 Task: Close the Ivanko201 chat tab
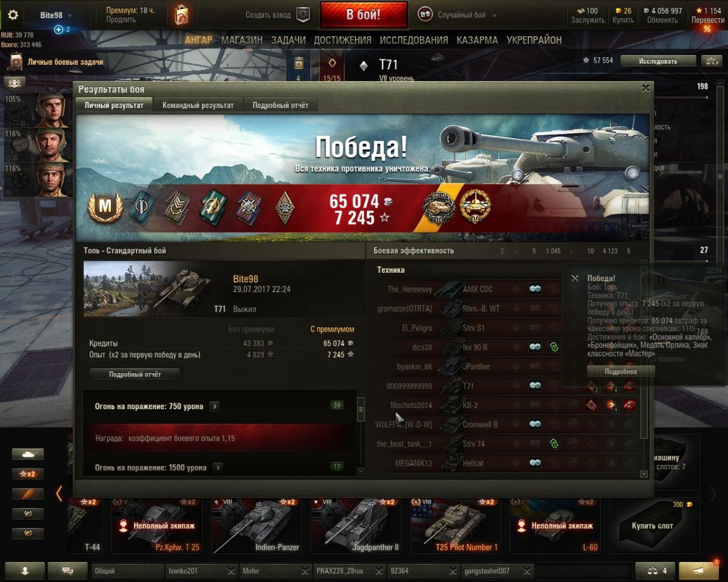(x=231, y=571)
